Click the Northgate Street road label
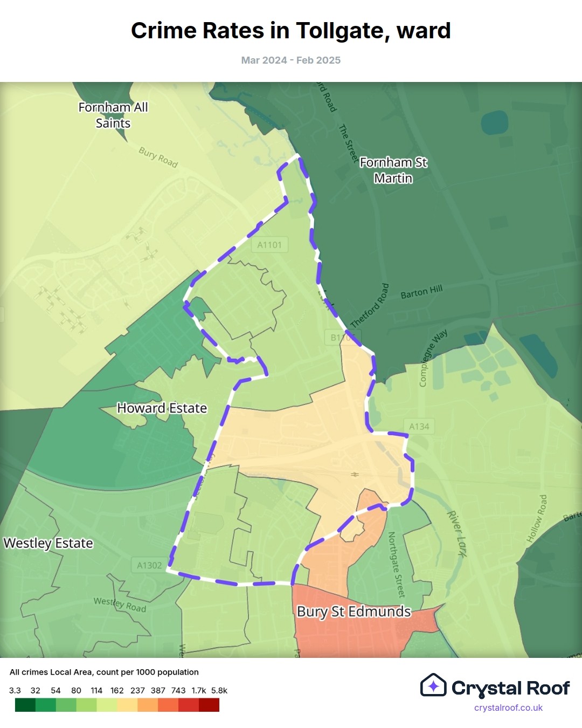Screen dimensions: 582x728 (396, 565)
